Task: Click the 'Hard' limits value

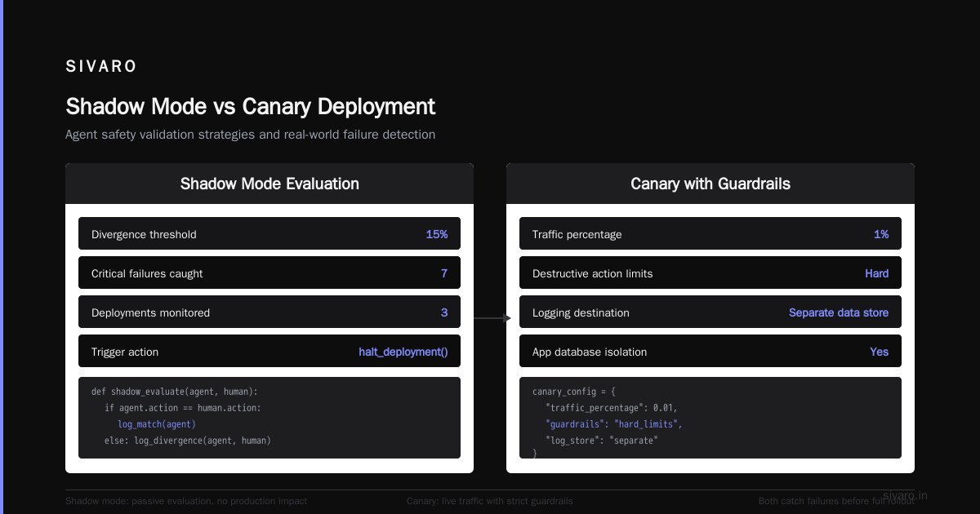Action: (x=877, y=273)
